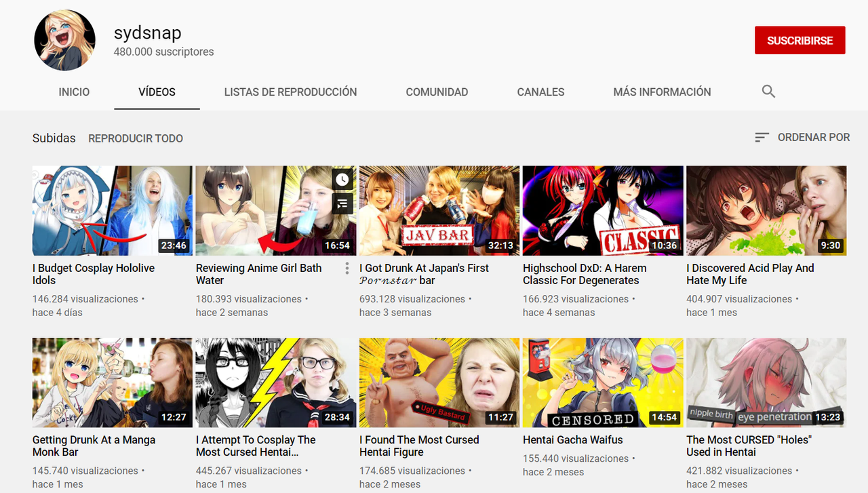The height and width of the screenshot is (493, 868).
Task: Click the 28:34 lightning bolt cosplay thumbnail
Action: pos(276,382)
